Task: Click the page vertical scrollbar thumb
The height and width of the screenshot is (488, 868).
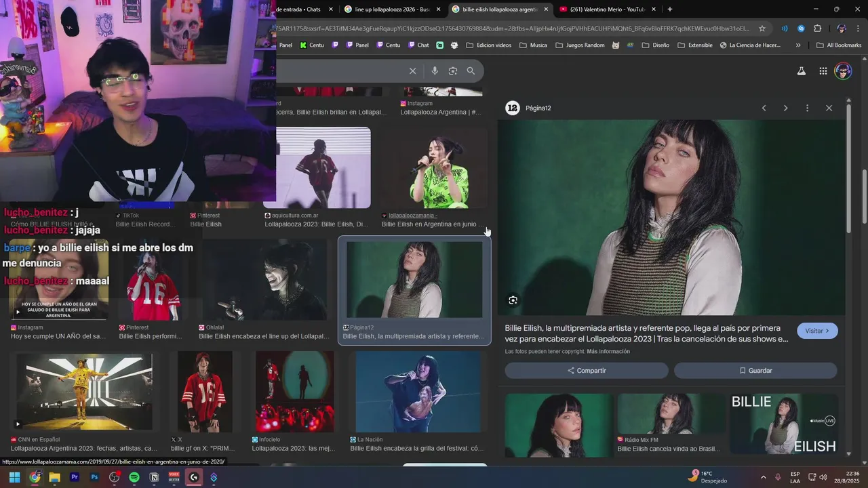Action: (x=864, y=197)
